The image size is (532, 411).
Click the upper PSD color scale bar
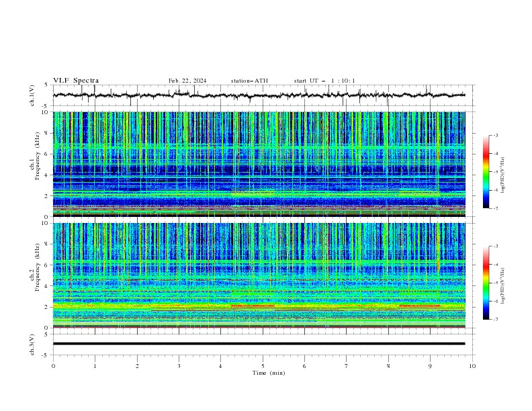486,172
